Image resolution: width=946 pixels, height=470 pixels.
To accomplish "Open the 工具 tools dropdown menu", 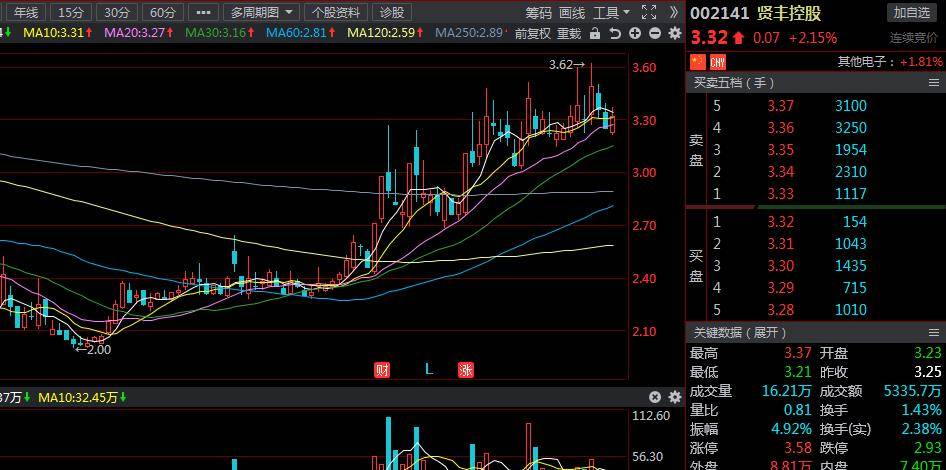I will [x=611, y=12].
